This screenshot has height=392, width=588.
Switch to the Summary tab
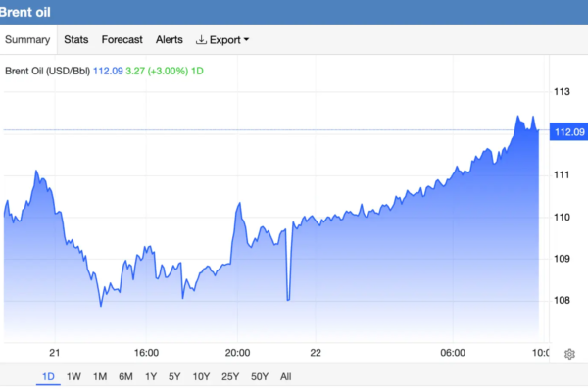27,39
